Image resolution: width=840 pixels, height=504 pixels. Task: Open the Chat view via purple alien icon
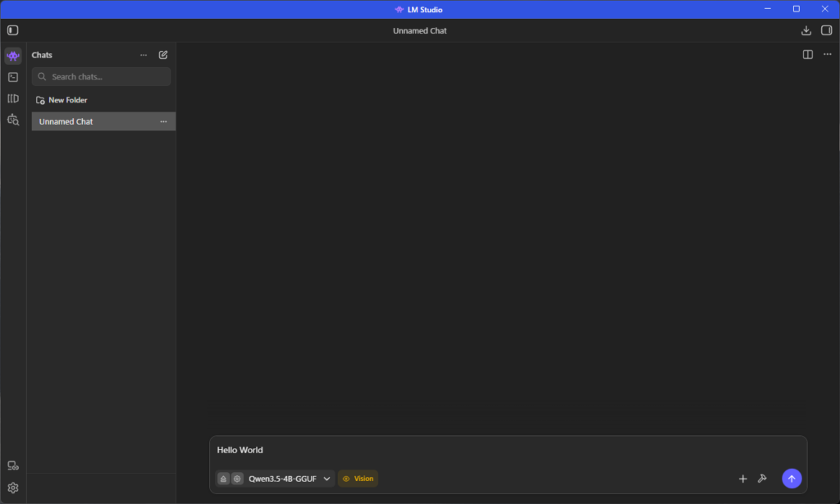[x=12, y=56]
